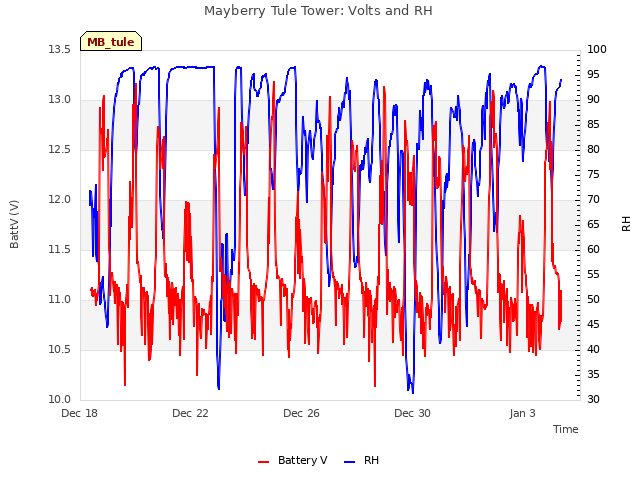Click the Dec 30 date tick label
640x480 pixels.
point(412,413)
